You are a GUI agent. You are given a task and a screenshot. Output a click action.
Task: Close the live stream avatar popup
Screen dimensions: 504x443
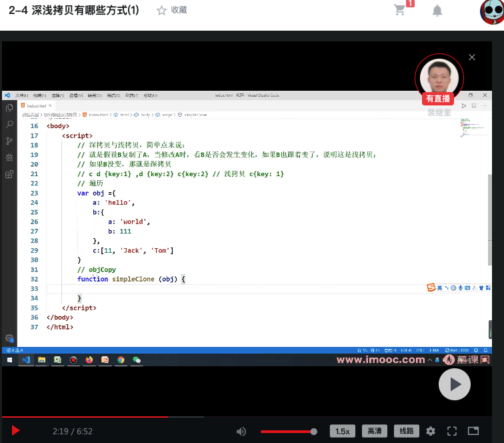pos(472,57)
